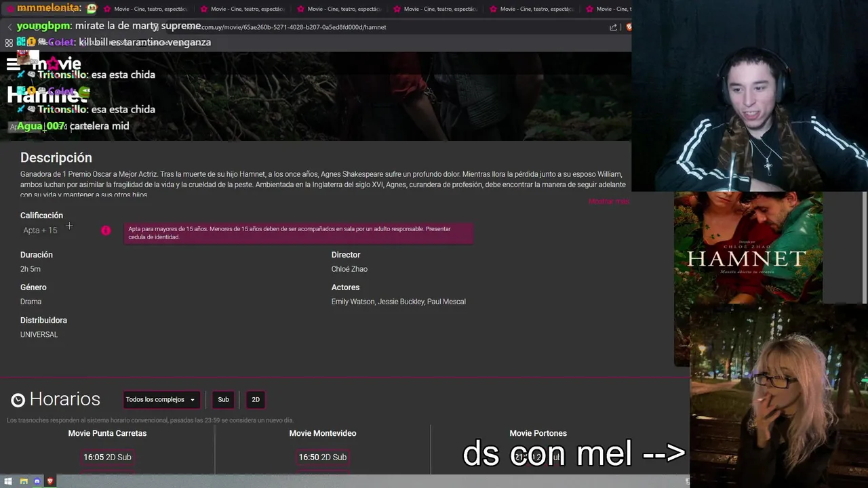Image resolution: width=868 pixels, height=488 pixels.
Task: Select the 16:50 2D Sub showtime
Action: [x=323, y=457]
